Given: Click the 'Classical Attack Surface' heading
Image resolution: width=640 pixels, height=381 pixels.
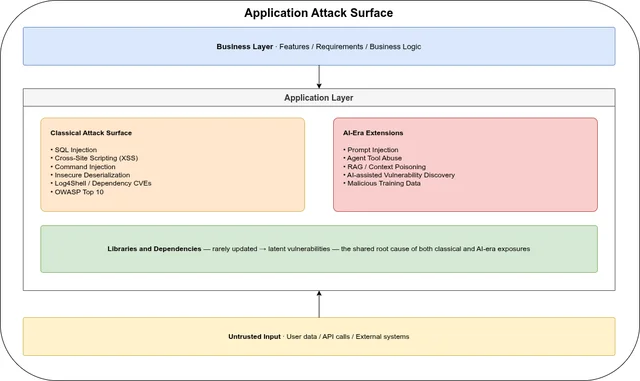Looking at the screenshot, I should tap(91, 133).
